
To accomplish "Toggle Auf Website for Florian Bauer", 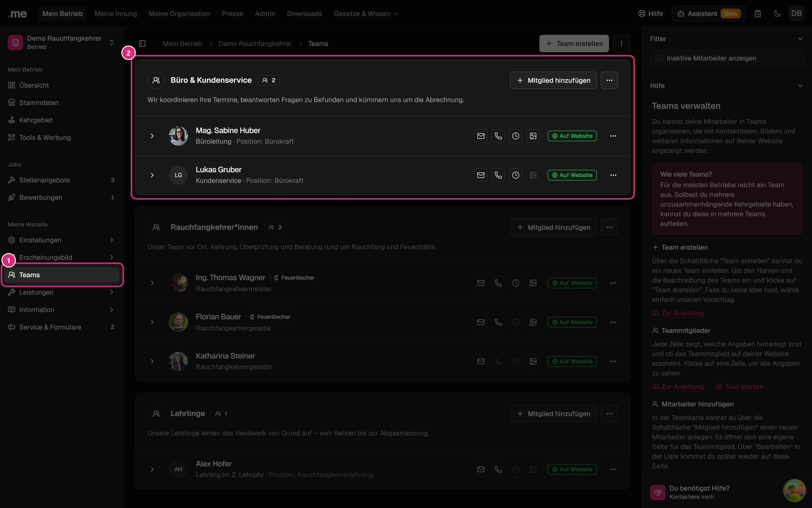I will [572, 322].
